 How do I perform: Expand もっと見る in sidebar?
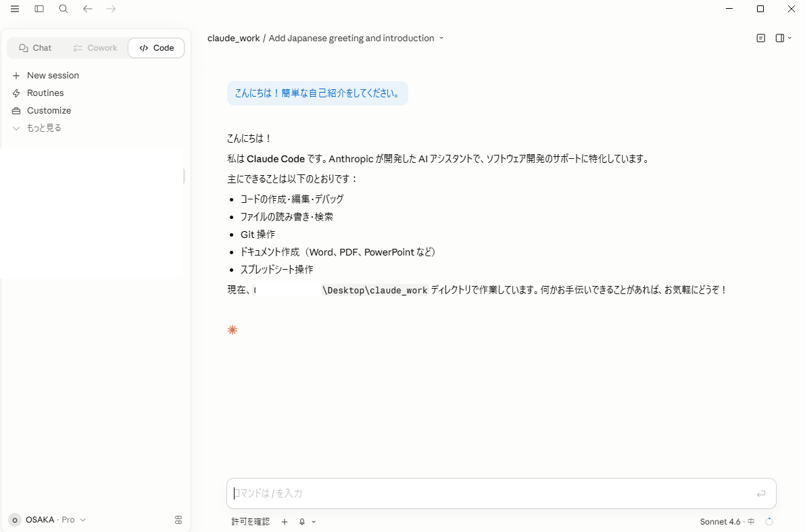(44, 128)
